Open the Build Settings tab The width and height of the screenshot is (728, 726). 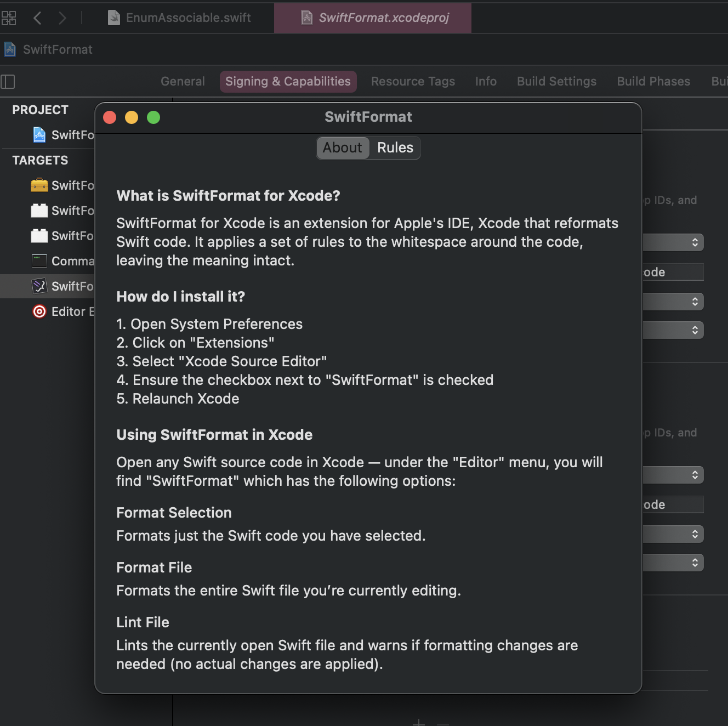[556, 81]
